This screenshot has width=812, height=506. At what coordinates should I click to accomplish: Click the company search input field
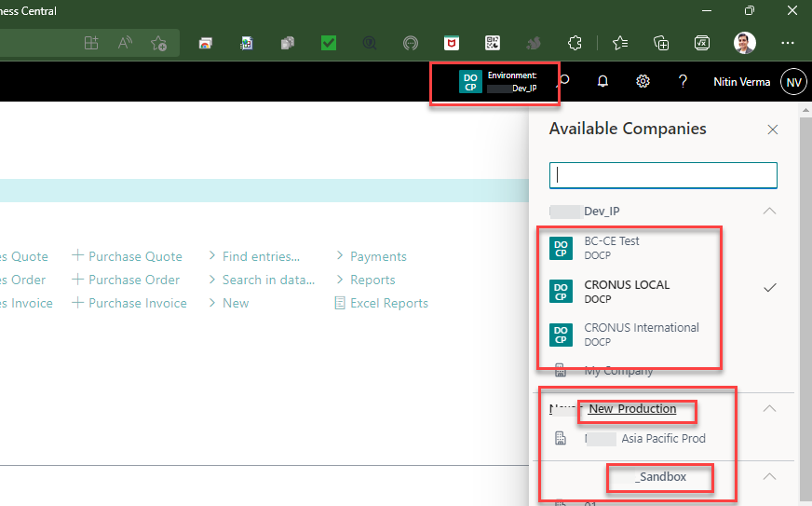point(663,175)
